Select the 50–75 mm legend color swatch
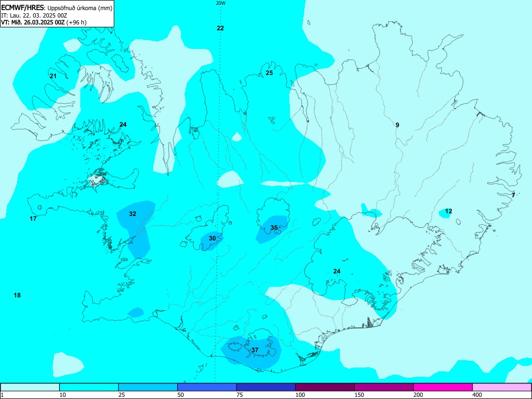This screenshot has height=399, width=532. (x=207, y=387)
